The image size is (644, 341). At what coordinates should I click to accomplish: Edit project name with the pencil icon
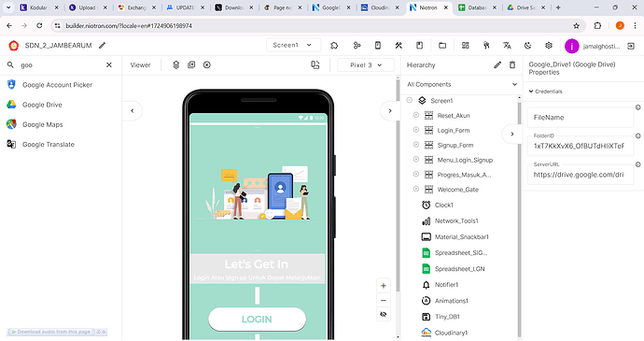pyautogui.click(x=103, y=45)
